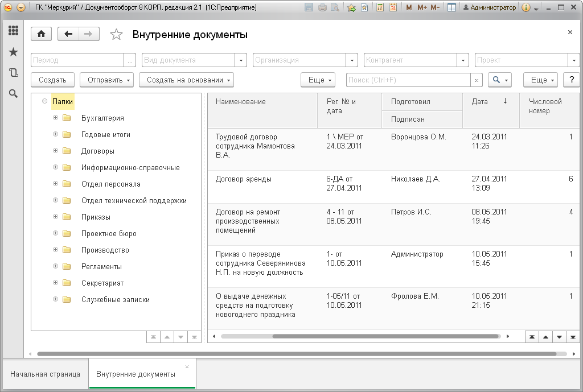The height and width of the screenshot is (392, 583).
Task: Open the Период selection ellipsis button
Action: 130,60
